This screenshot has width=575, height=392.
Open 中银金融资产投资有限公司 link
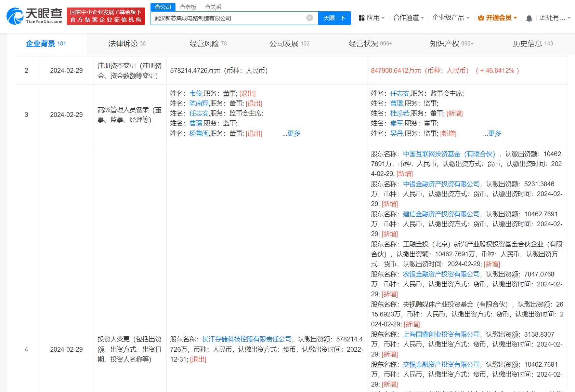click(441, 184)
